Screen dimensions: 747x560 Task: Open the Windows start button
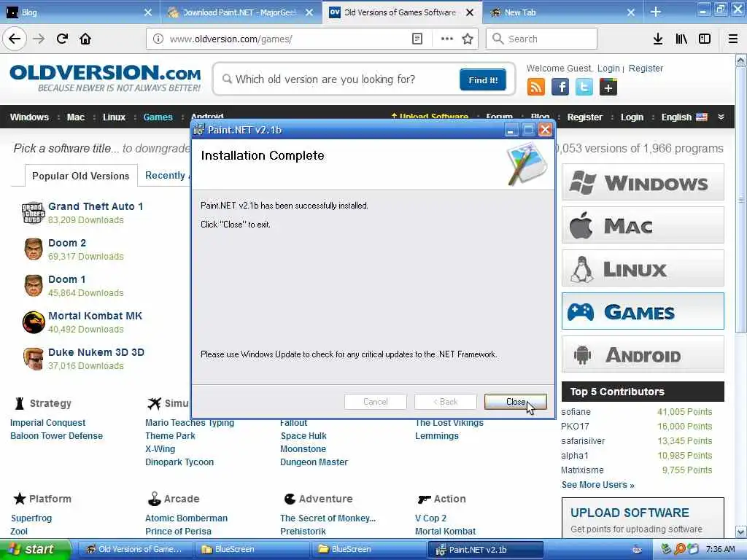pyautogui.click(x=35, y=549)
